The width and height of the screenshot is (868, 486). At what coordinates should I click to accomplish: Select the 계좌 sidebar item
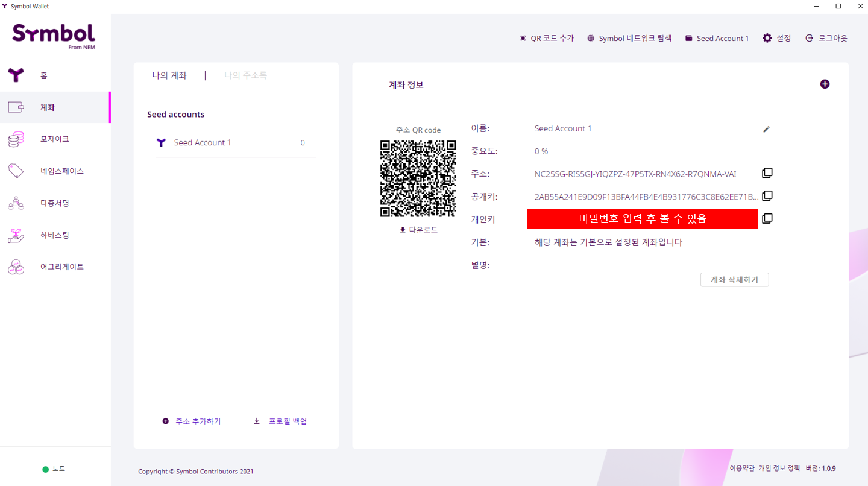(x=55, y=107)
